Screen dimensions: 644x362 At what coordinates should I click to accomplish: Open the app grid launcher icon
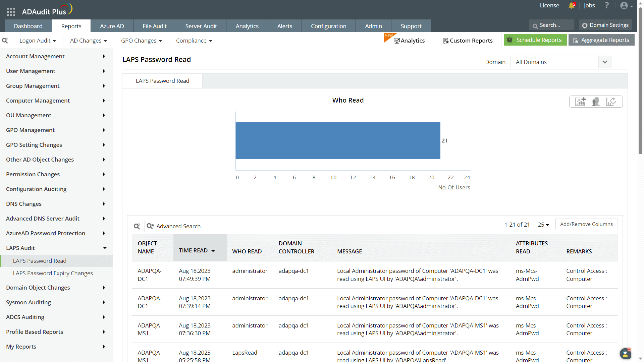click(x=11, y=12)
